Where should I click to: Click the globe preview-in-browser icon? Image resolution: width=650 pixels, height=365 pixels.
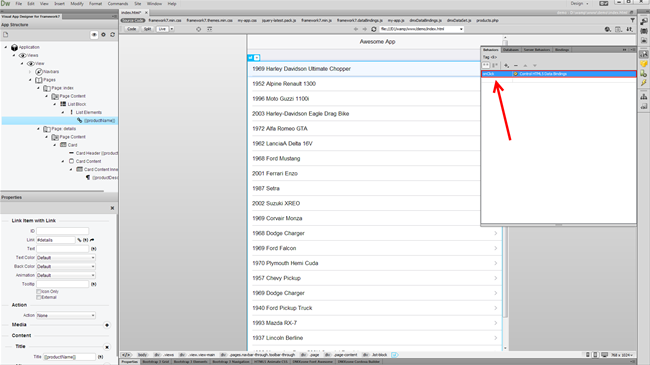tap(608, 29)
